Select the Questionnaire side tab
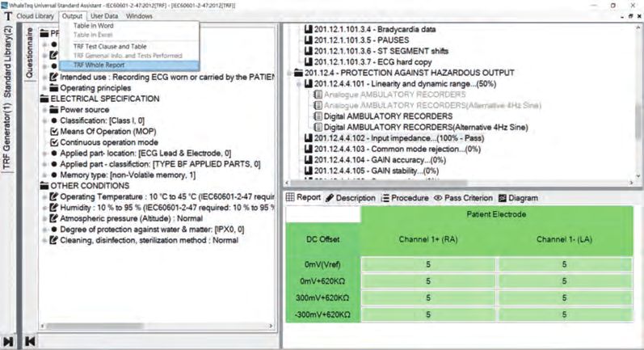The height and width of the screenshot is (350, 644). (29, 53)
